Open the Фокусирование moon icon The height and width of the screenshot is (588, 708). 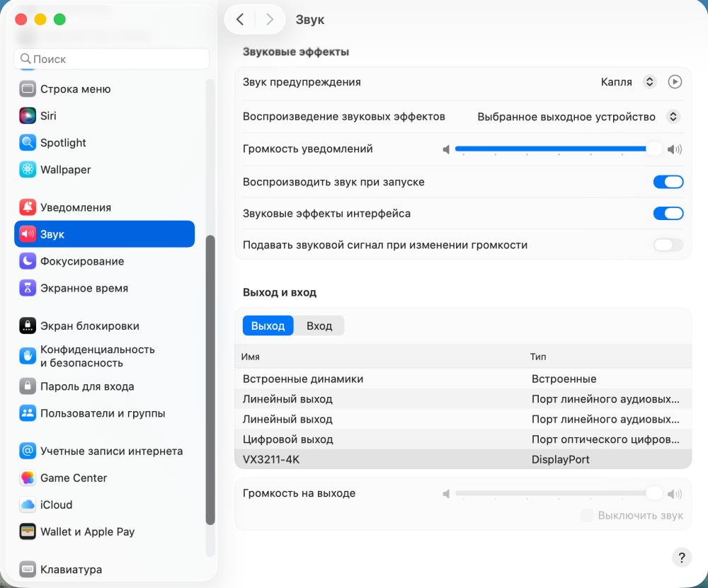[28, 261]
